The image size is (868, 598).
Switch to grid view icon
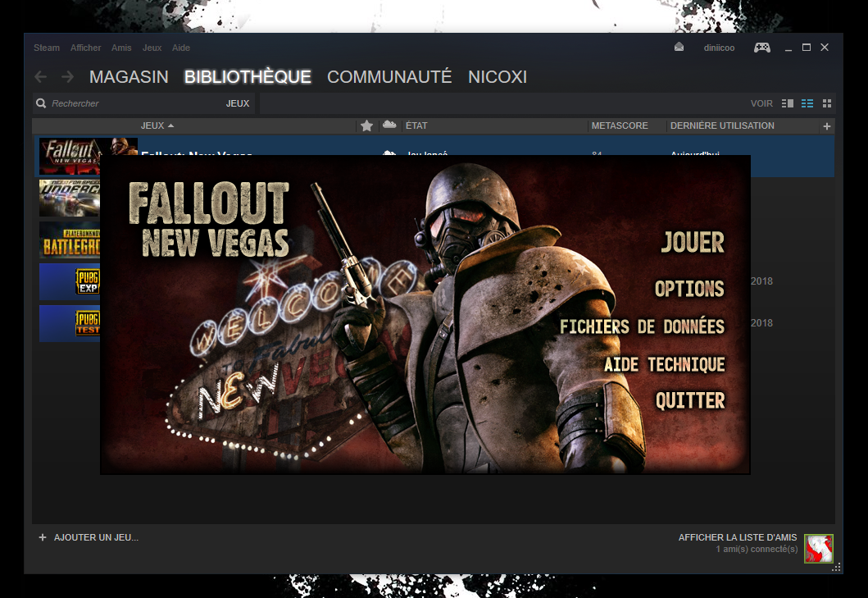[827, 103]
